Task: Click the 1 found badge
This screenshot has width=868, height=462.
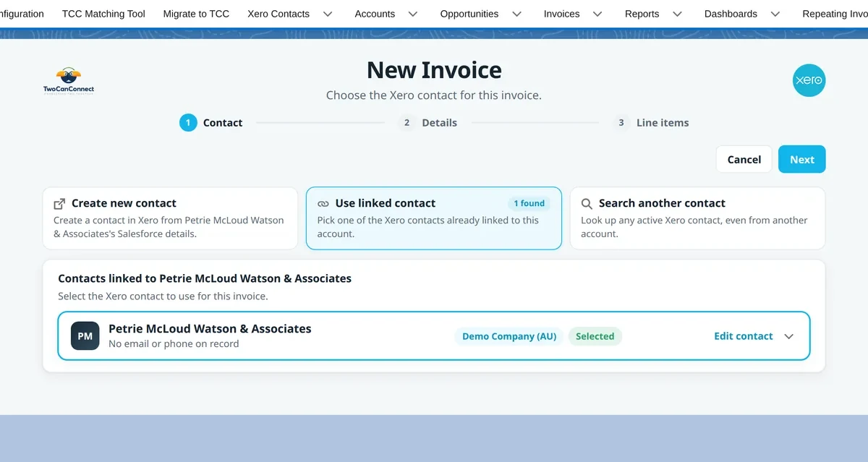Action: (529, 204)
